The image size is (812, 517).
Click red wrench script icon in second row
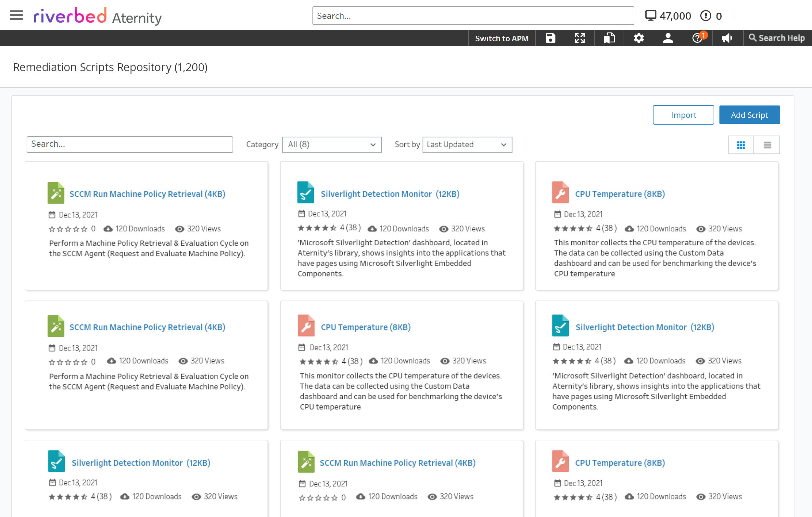coord(306,326)
